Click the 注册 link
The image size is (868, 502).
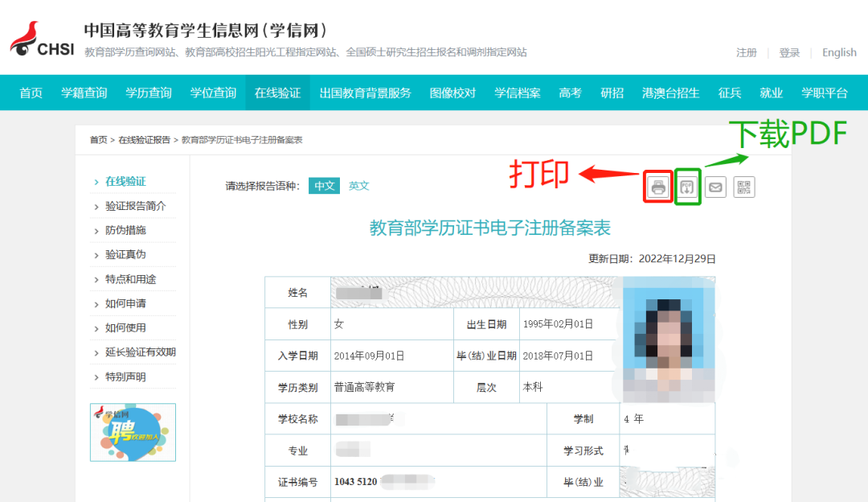[x=746, y=52]
